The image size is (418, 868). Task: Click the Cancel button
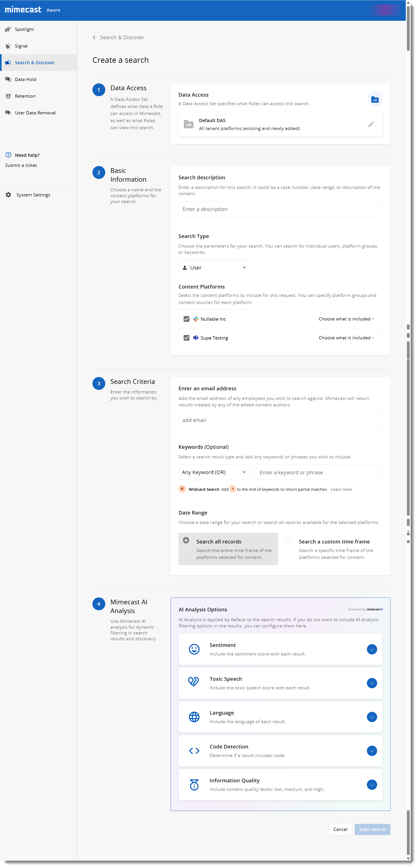coord(340,829)
